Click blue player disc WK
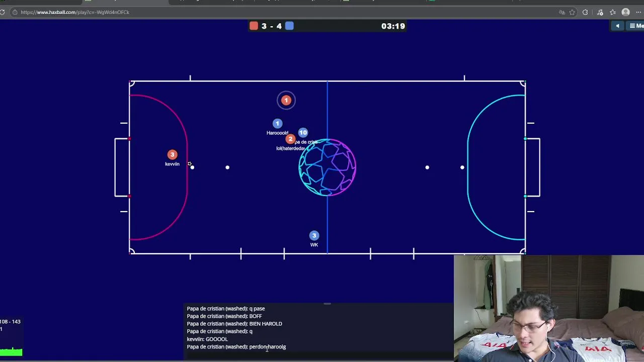Viewport: 644px width, 362px height. tap(314, 235)
